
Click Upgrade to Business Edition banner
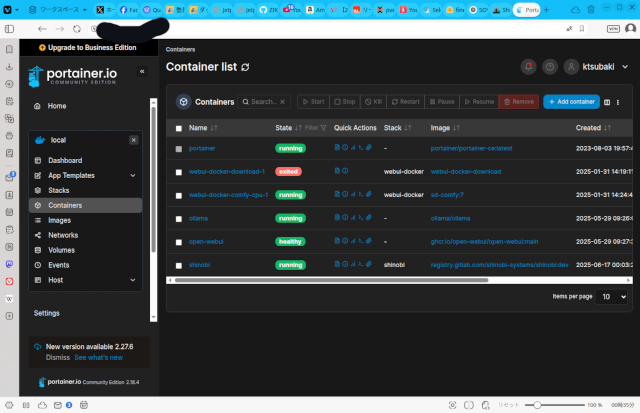coord(88,48)
